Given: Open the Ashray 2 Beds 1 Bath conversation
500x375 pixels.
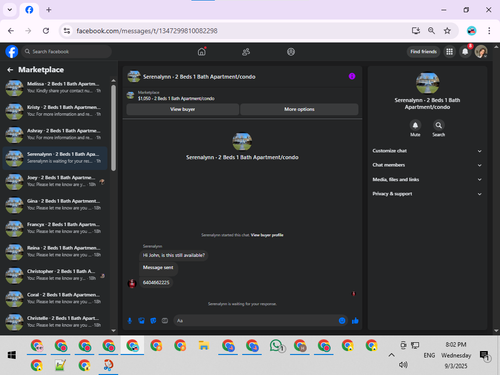Looking at the screenshot, I should click(55, 134).
